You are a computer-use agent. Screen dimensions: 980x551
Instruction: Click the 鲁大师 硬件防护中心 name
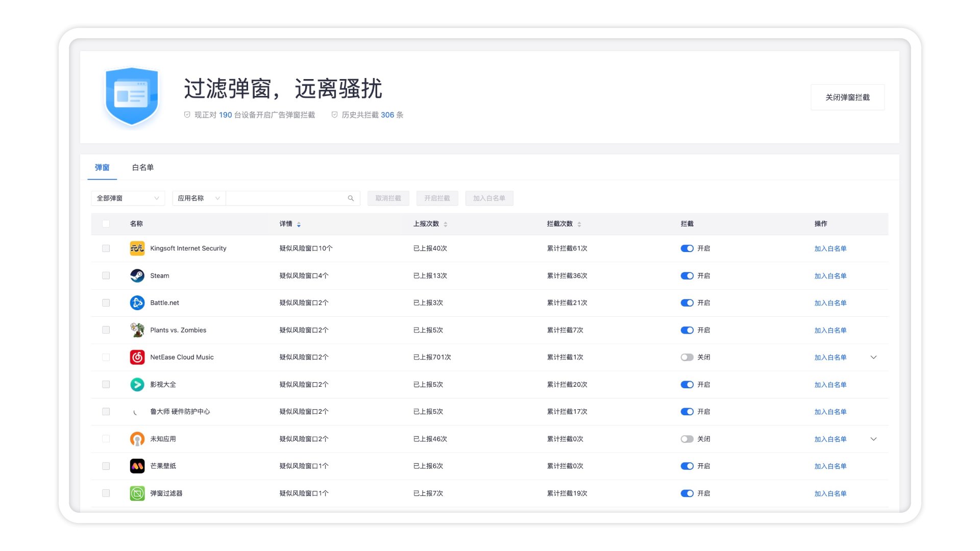pyautogui.click(x=180, y=412)
